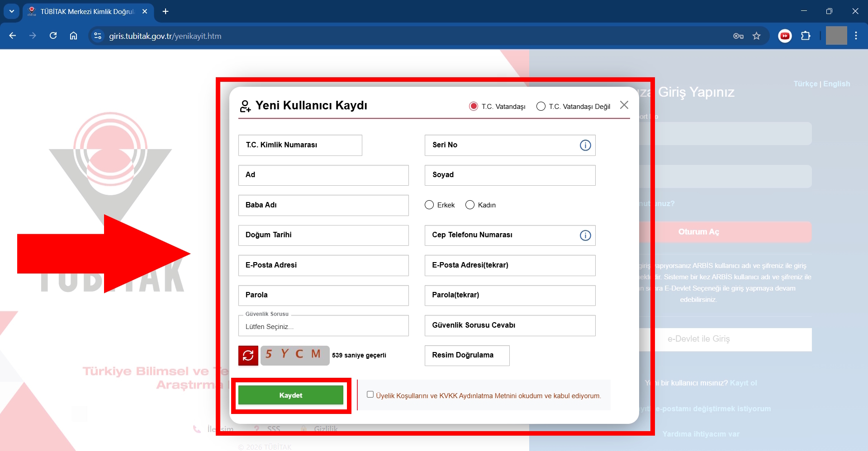Go to the browser home page
Image resolution: width=868 pixels, height=451 pixels.
[74, 36]
